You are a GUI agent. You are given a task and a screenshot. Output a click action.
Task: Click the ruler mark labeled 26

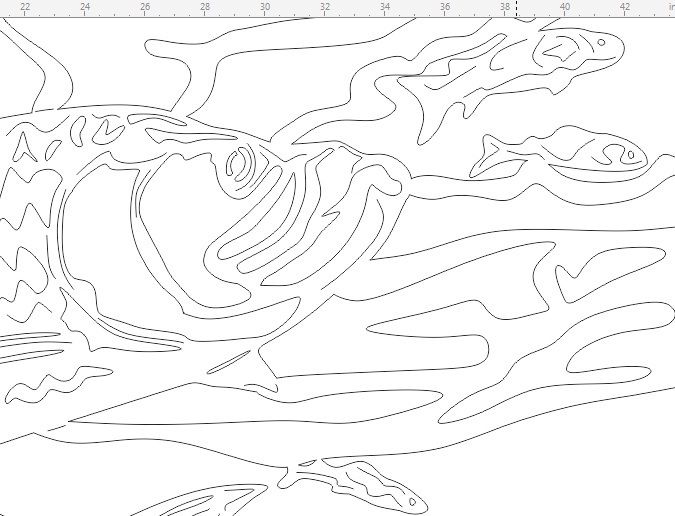tap(146, 7)
